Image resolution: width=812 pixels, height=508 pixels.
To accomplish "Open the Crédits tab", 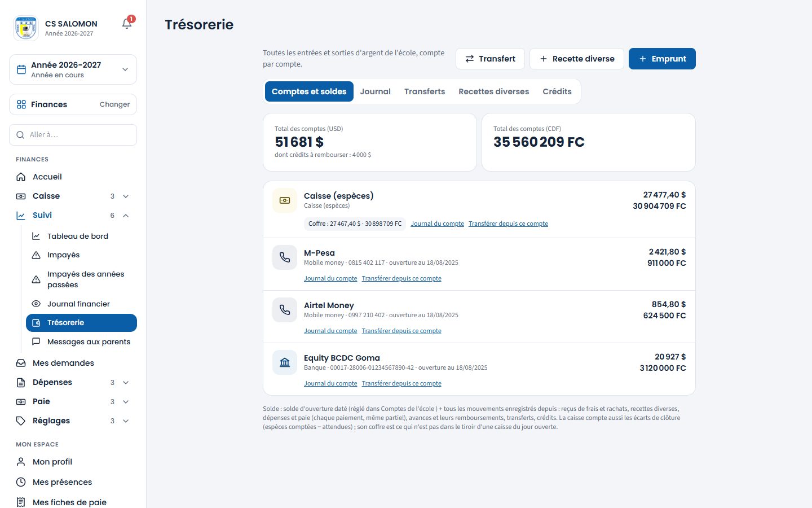I will (557, 91).
